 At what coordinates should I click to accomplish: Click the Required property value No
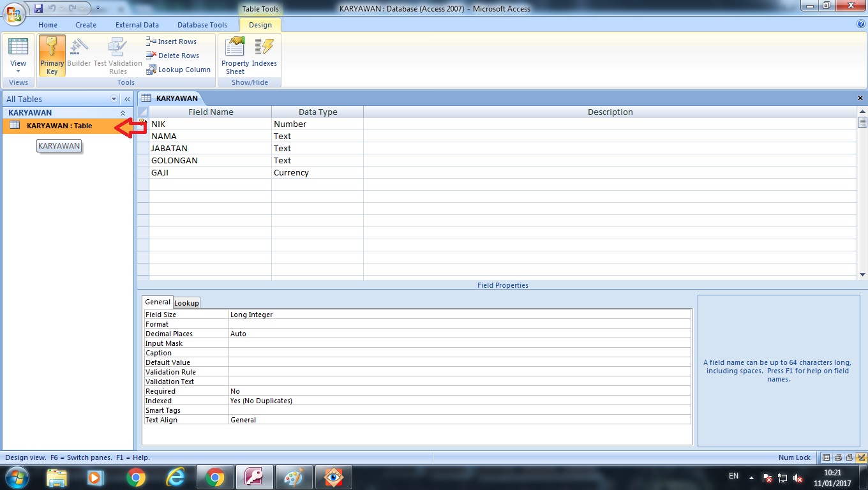click(x=460, y=391)
